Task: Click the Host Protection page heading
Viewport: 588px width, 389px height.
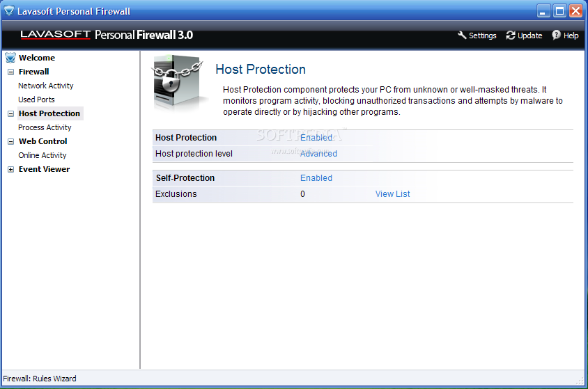Action: point(261,70)
